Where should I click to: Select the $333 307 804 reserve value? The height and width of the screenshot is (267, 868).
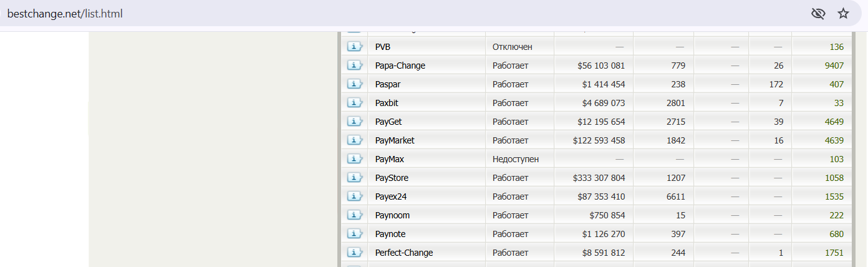tap(599, 178)
